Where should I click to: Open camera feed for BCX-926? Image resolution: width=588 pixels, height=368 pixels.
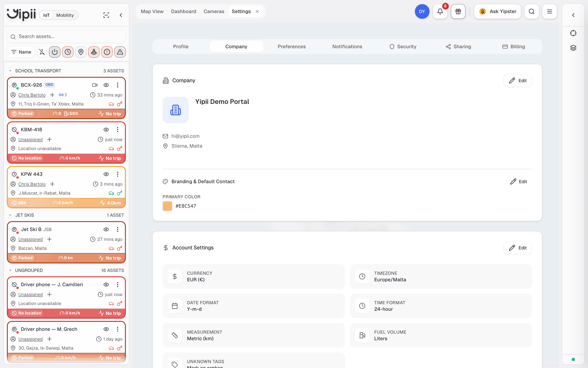click(x=95, y=85)
